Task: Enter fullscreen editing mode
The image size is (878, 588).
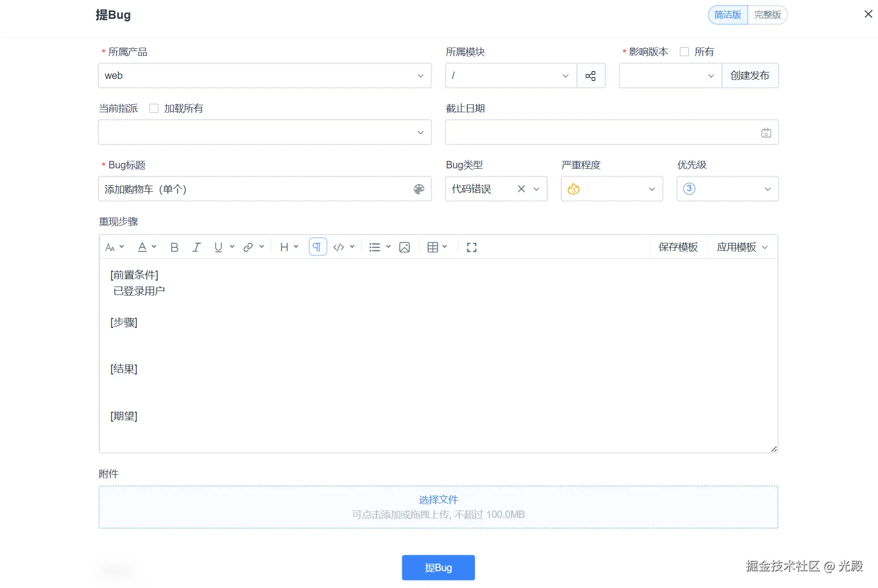Action: tap(472, 247)
